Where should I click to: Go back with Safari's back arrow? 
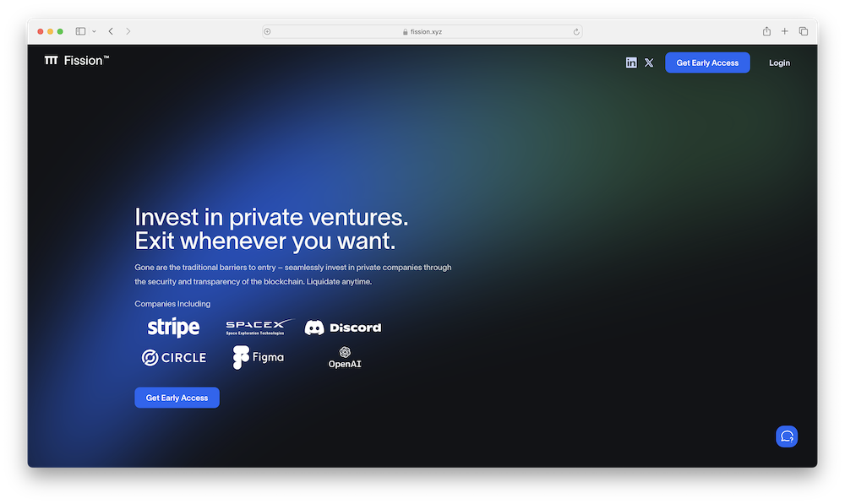pos(111,31)
